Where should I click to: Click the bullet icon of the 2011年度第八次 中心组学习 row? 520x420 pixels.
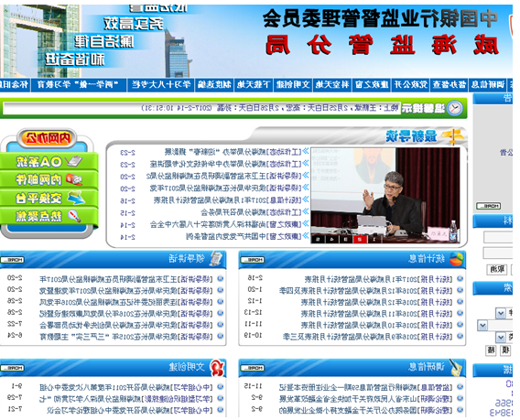(221, 386)
